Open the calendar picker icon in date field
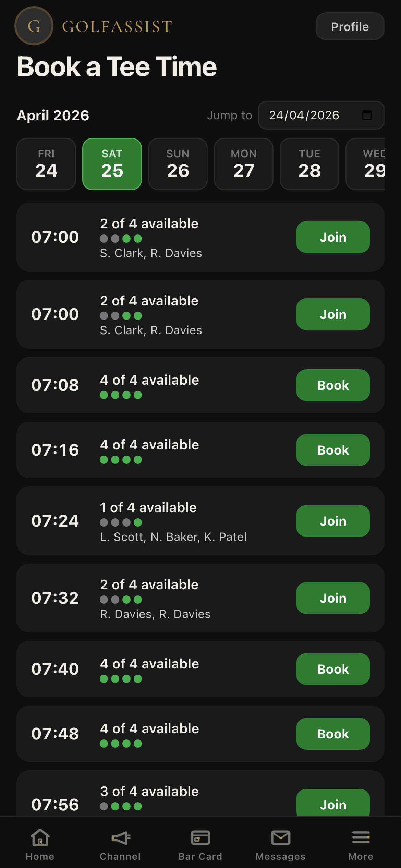Image resolution: width=401 pixels, height=868 pixels. pyautogui.click(x=367, y=115)
